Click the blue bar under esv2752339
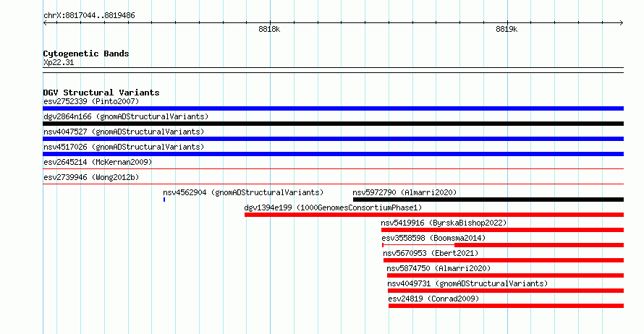The height and width of the screenshot is (334, 644). pyautogui.click(x=333, y=108)
